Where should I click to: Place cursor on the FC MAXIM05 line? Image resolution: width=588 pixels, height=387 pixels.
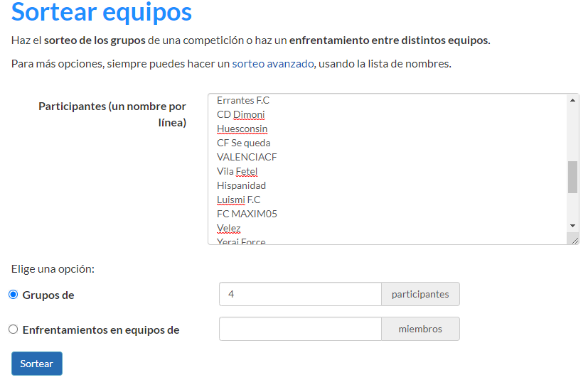[247, 214]
